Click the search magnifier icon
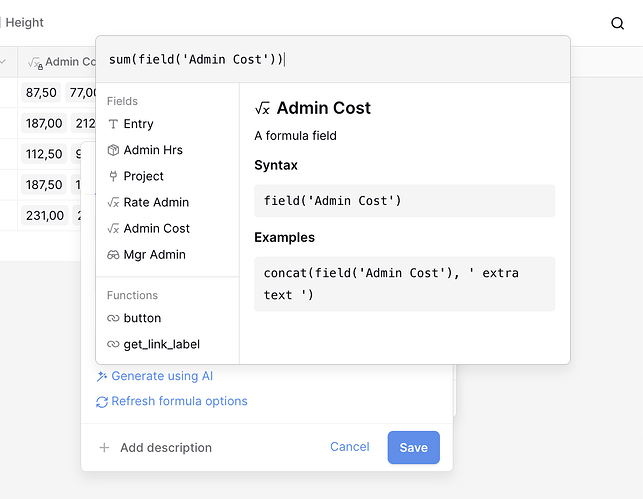This screenshot has height=499, width=643. pyautogui.click(x=617, y=23)
